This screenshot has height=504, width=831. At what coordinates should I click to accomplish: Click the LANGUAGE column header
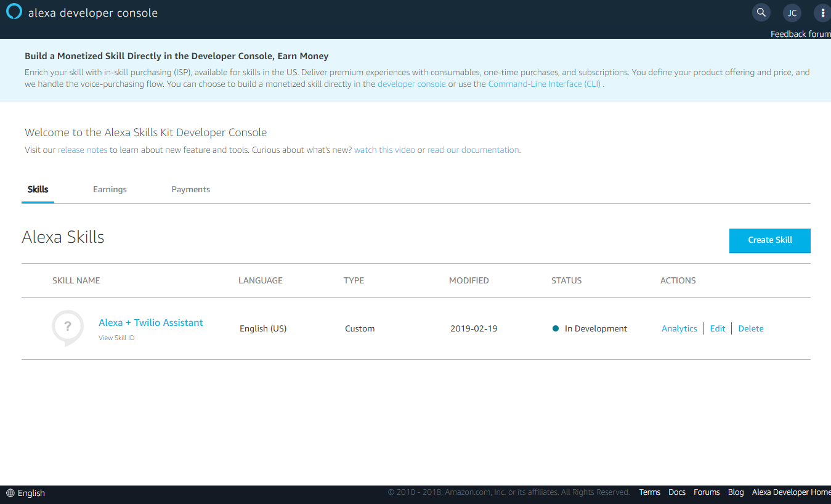tap(261, 280)
